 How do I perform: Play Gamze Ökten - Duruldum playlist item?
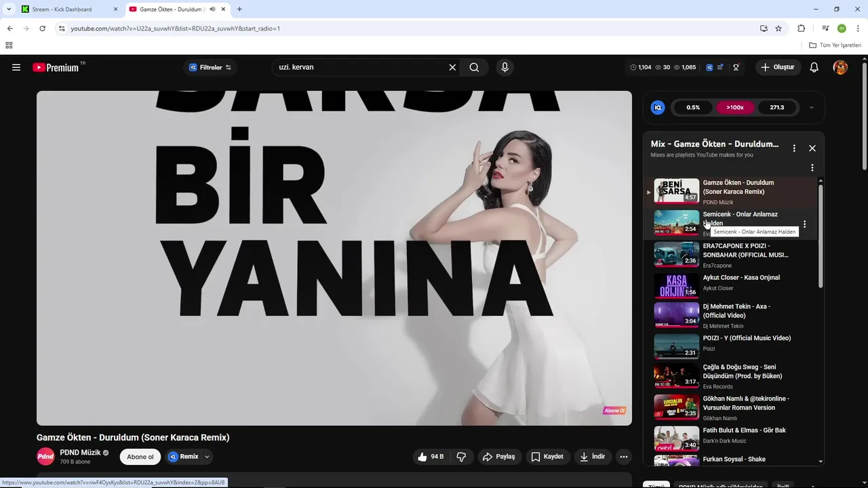731,192
